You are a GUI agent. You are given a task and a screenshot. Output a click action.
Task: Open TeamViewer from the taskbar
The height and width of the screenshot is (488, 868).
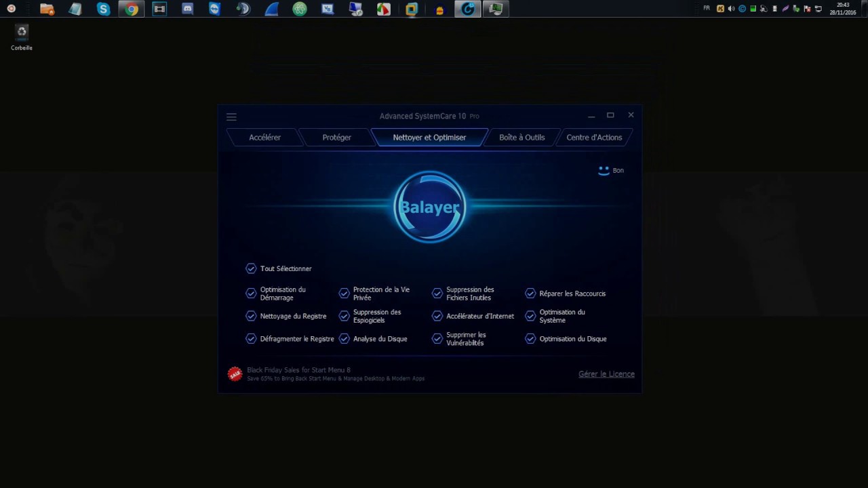click(x=215, y=9)
